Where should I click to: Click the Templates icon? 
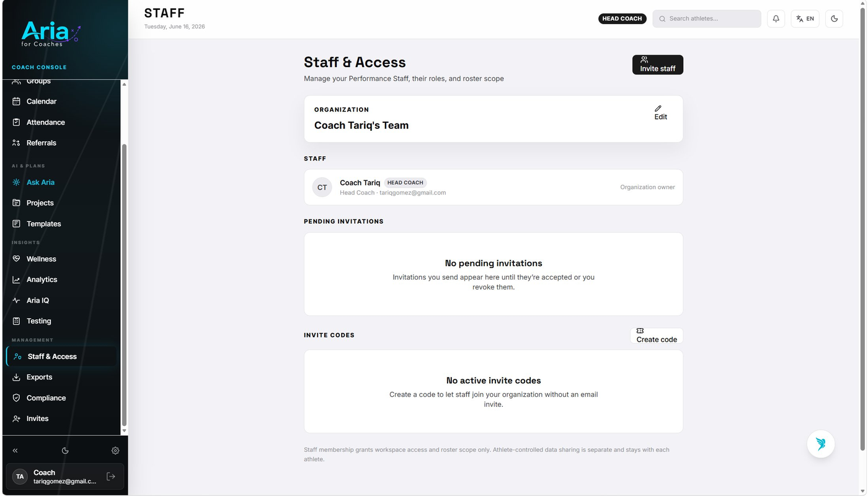pos(17,224)
